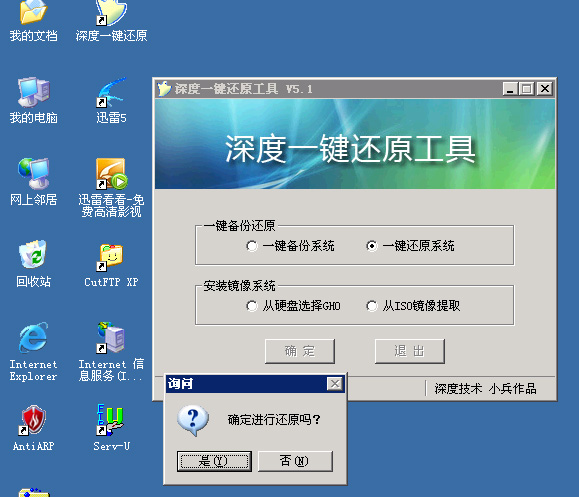Select the 网上邻居 desktop icon

pyautogui.click(x=33, y=182)
